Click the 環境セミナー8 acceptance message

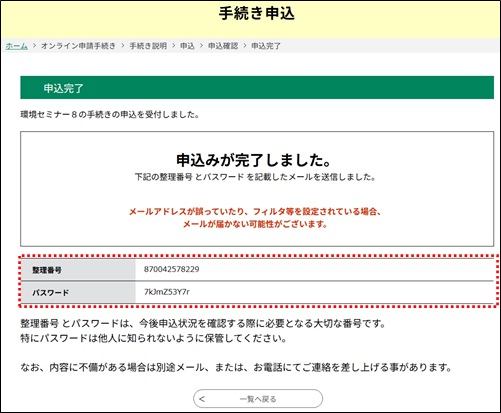(110, 115)
